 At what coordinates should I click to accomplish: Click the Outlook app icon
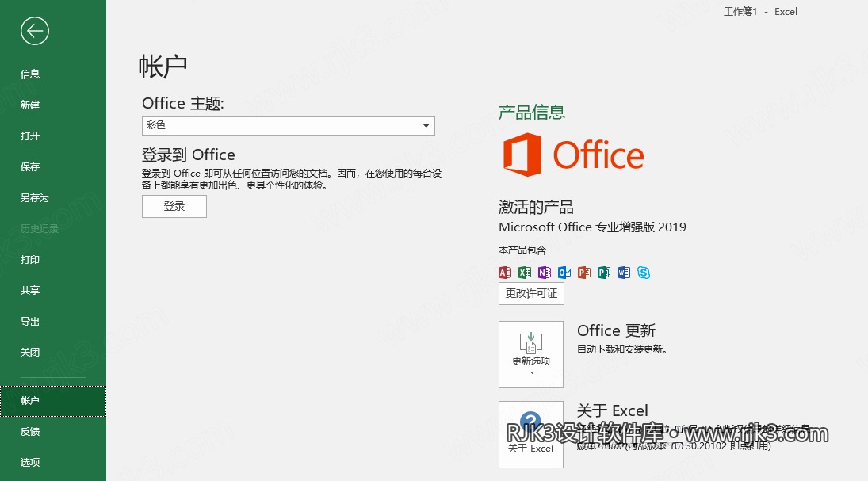564,273
